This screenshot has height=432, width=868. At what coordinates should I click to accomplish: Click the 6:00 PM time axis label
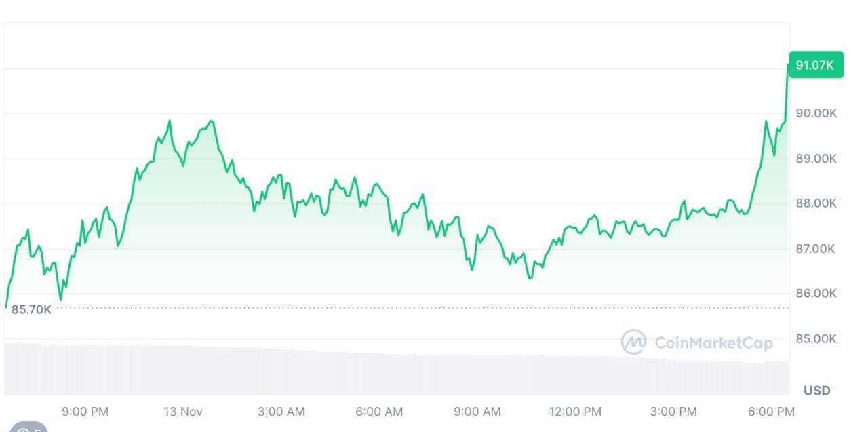point(771,412)
